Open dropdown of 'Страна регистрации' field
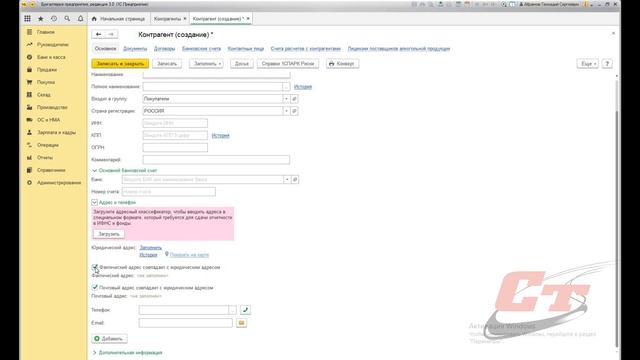 point(287,111)
